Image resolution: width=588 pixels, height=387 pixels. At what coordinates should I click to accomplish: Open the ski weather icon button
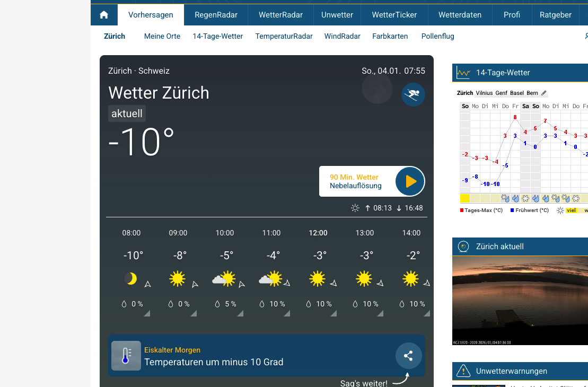(x=413, y=95)
